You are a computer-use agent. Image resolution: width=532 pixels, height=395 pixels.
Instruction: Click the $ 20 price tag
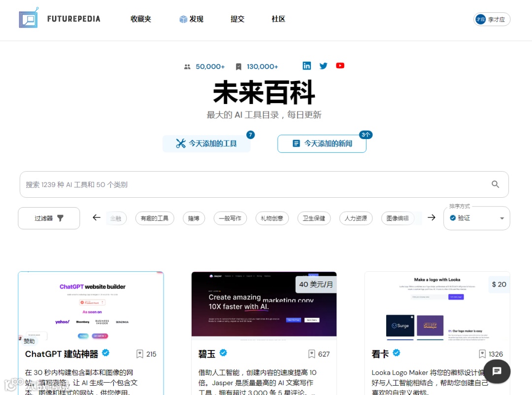[499, 284]
